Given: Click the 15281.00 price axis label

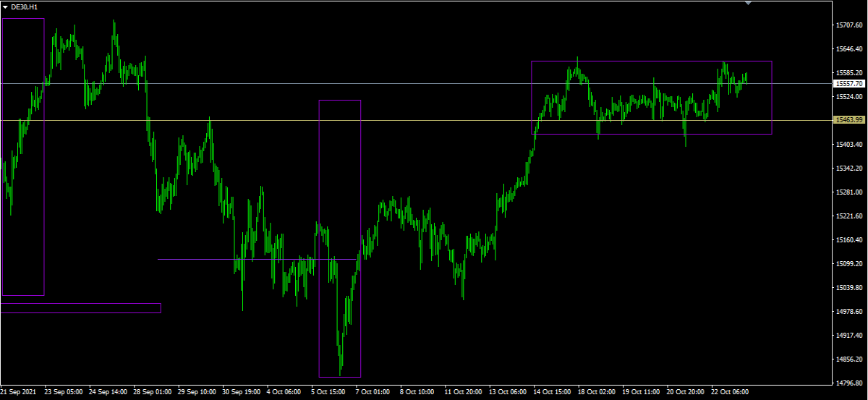Looking at the screenshot, I should (x=849, y=192).
